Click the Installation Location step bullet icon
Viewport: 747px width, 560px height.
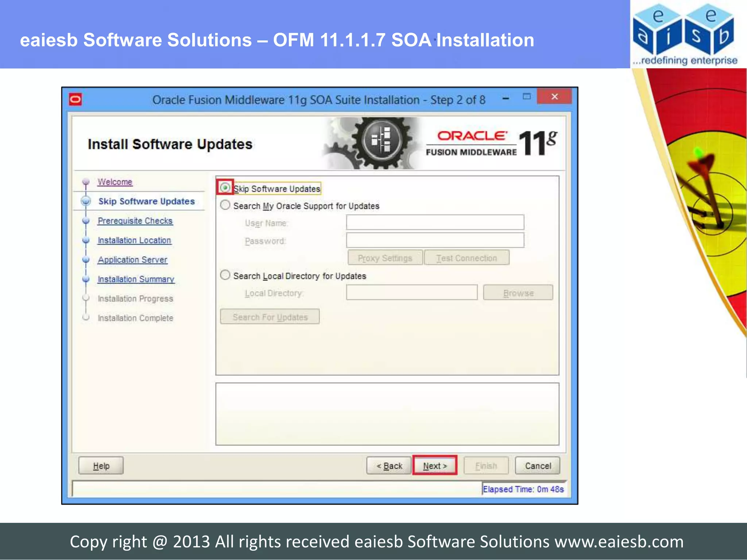(x=86, y=240)
